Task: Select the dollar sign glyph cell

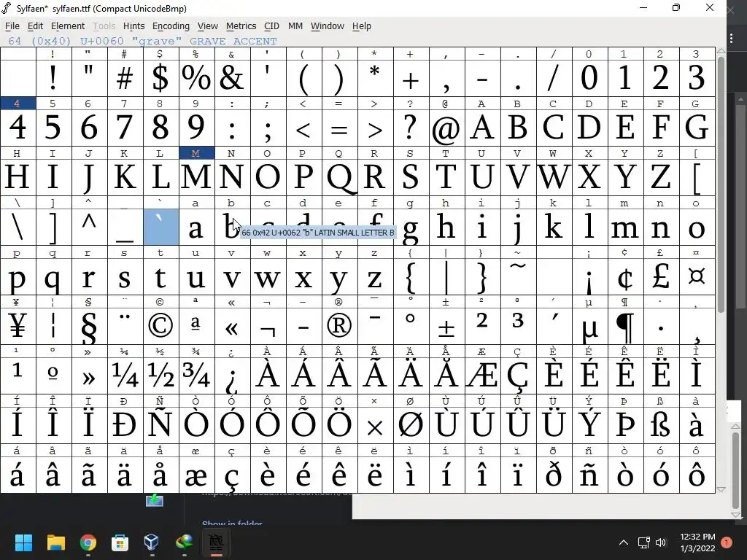Action: (x=161, y=78)
